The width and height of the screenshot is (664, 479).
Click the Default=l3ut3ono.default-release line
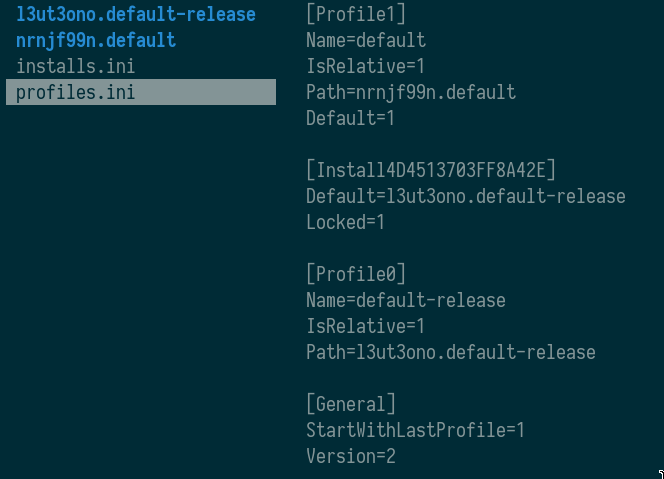(x=466, y=196)
